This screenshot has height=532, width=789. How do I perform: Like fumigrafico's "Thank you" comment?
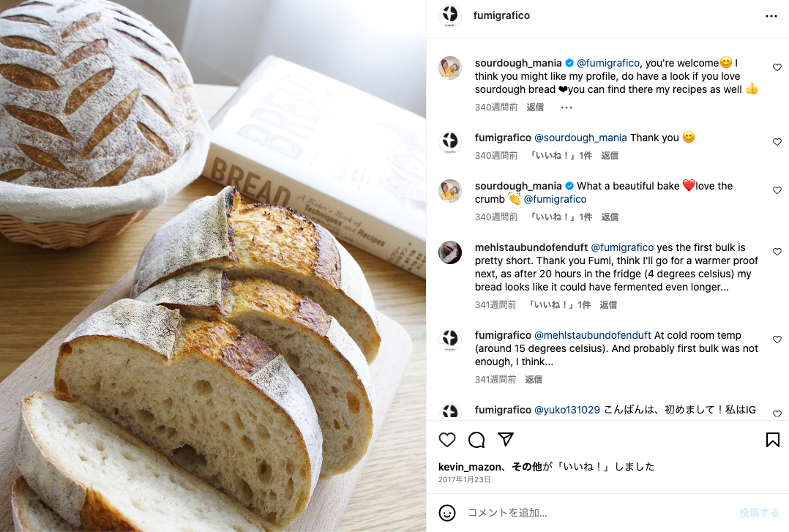[x=777, y=142]
